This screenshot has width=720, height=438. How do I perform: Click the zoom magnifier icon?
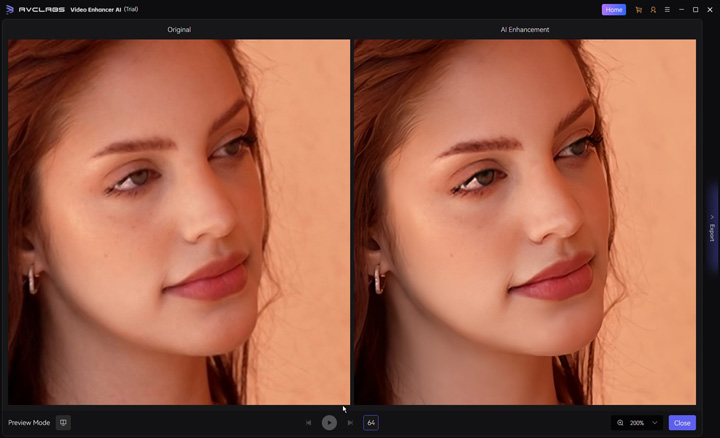click(x=620, y=423)
